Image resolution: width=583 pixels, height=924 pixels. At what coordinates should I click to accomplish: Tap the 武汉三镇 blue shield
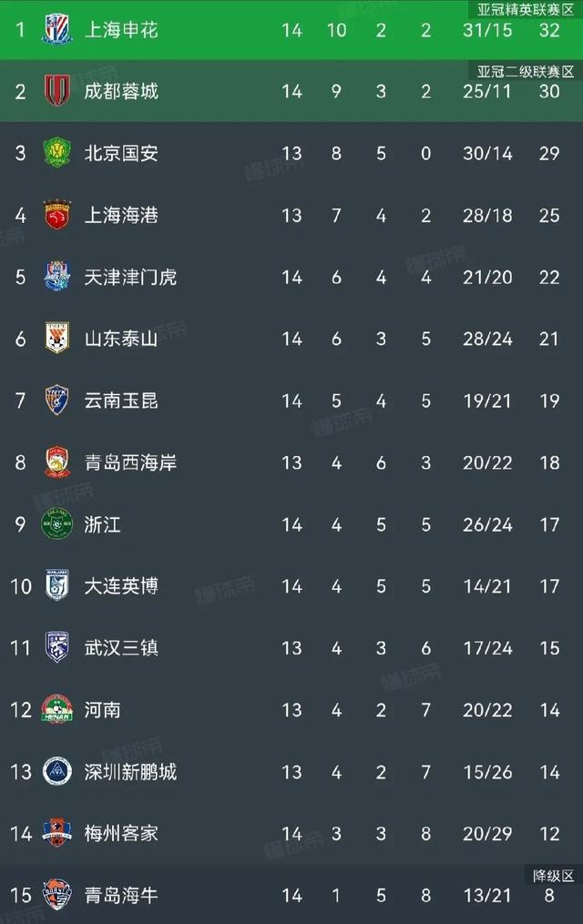pyautogui.click(x=57, y=647)
